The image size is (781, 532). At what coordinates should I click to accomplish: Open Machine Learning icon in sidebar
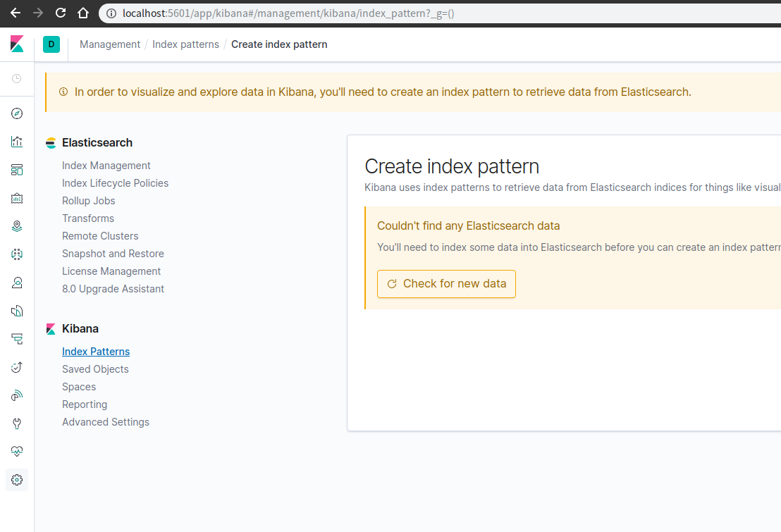tap(17, 254)
